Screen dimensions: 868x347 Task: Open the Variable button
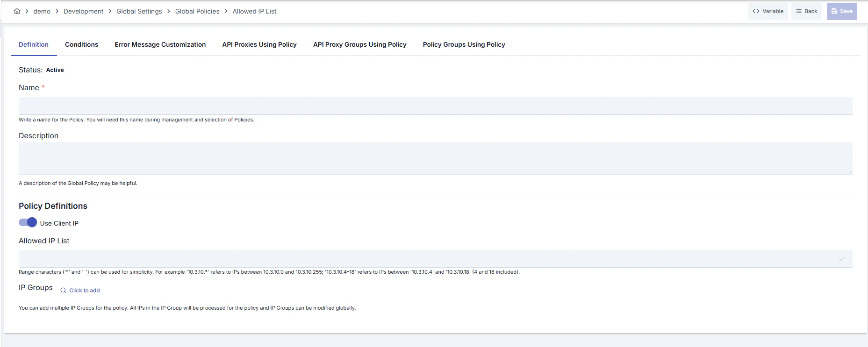pyautogui.click(x=768, y=11)
